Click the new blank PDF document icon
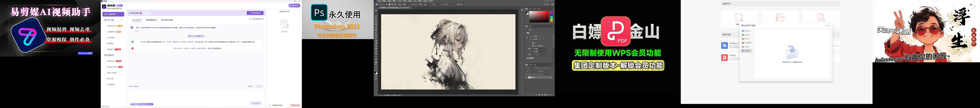The image size is (980, 108). point(739,18)
